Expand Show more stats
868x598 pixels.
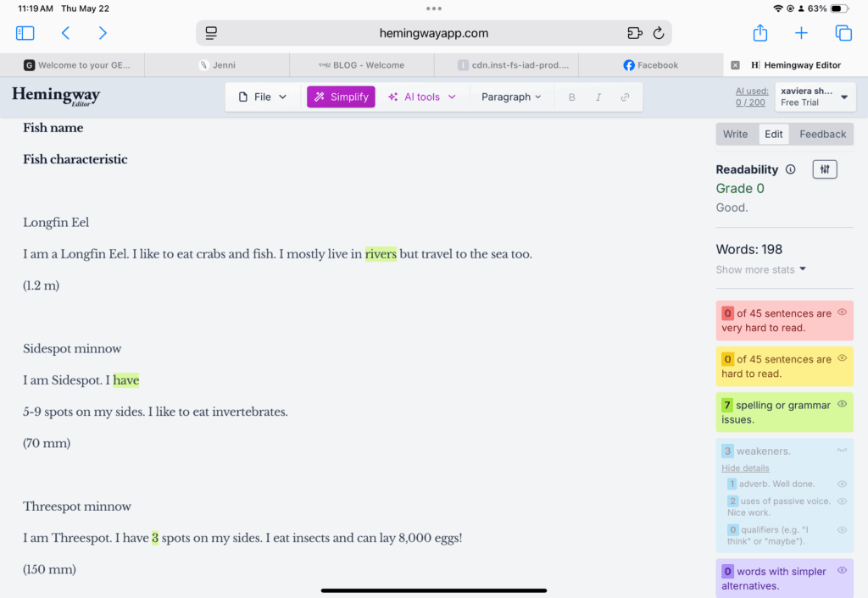click(x=760, y=269)
